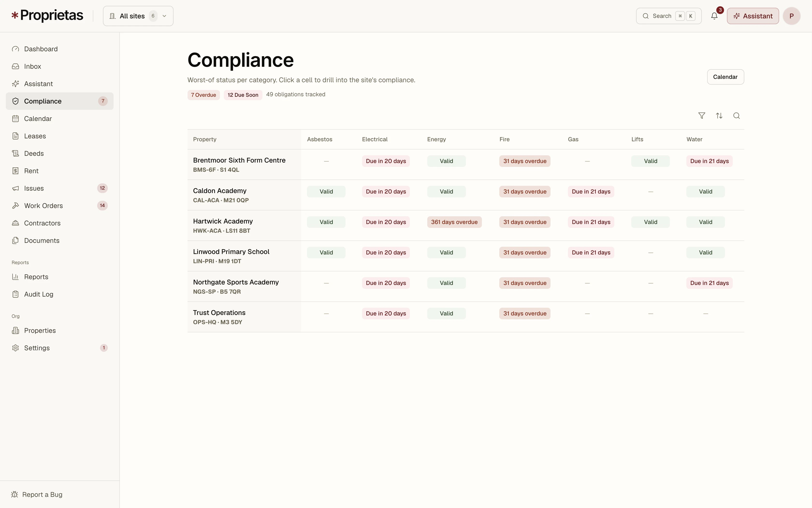
Task: Open the table filter funnel icon
Action: pos(702,116)
